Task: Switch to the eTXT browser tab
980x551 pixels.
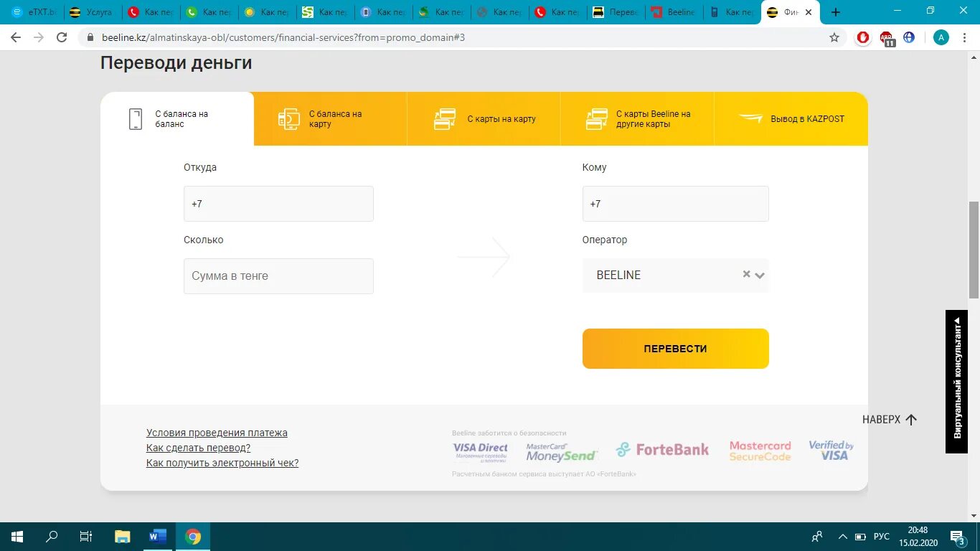Action: (33, 12)
